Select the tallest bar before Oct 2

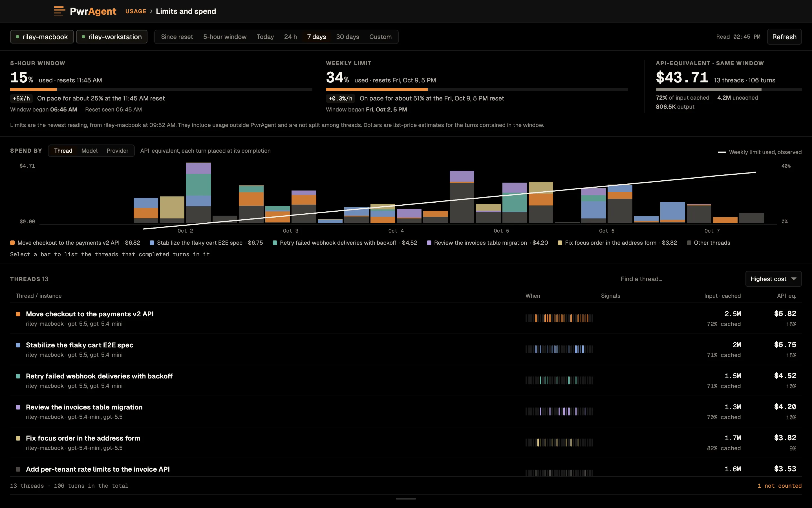[198, 193]
